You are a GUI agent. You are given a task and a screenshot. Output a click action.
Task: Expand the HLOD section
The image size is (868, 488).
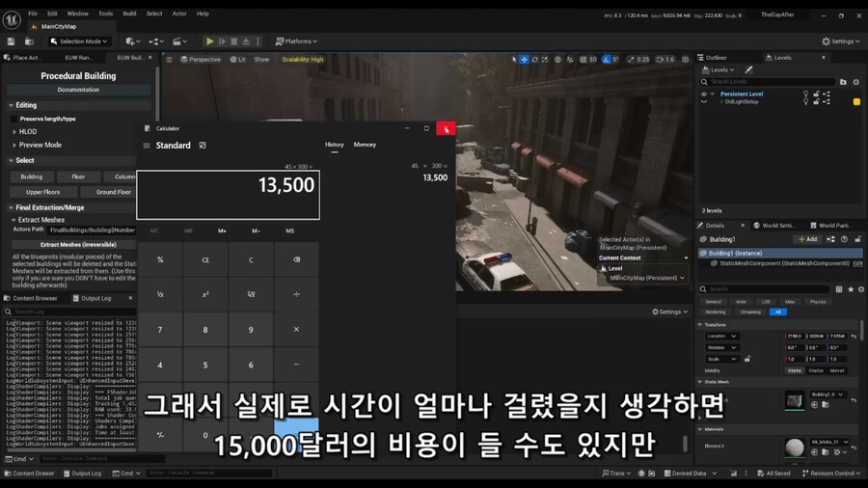coord(14,132)
